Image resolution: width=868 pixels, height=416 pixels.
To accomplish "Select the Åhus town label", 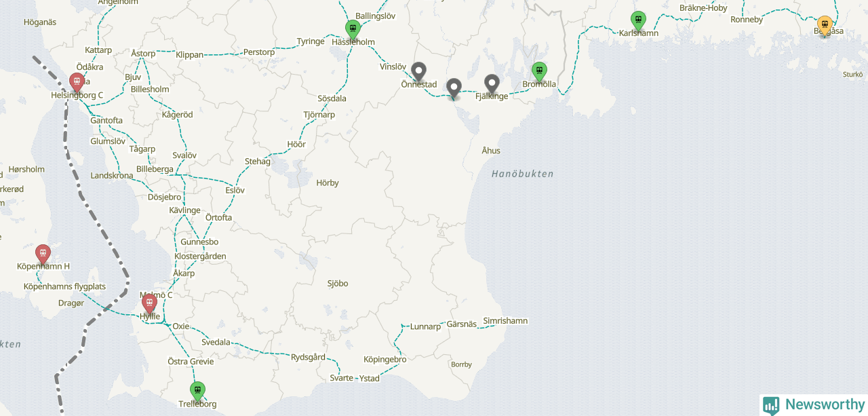I will pyautogui.click(x=491, y=150).
